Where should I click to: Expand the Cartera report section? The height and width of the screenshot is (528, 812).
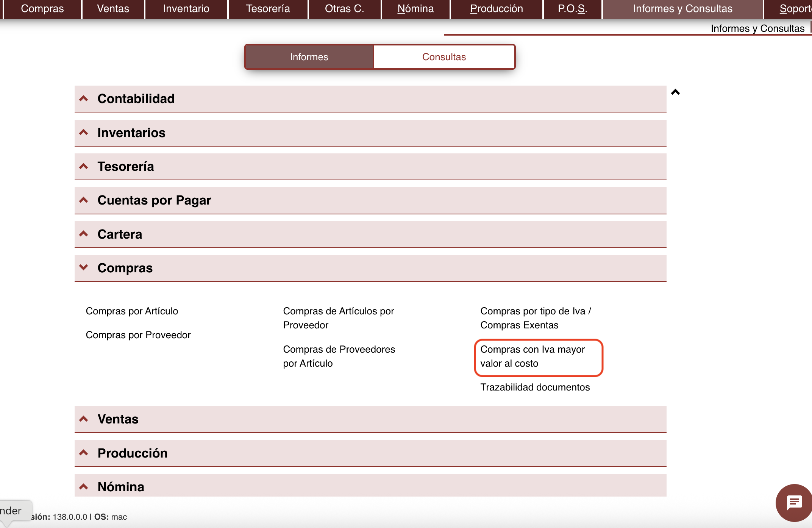(x=120, y=234)
